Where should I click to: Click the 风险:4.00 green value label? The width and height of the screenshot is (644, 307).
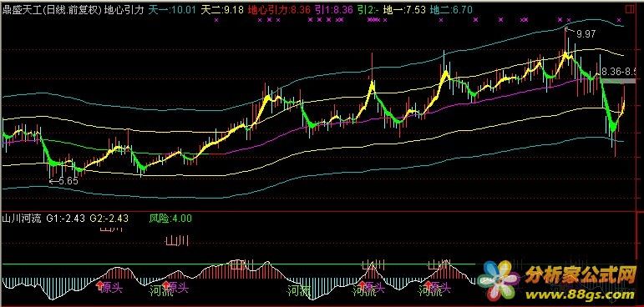(170, 219)
